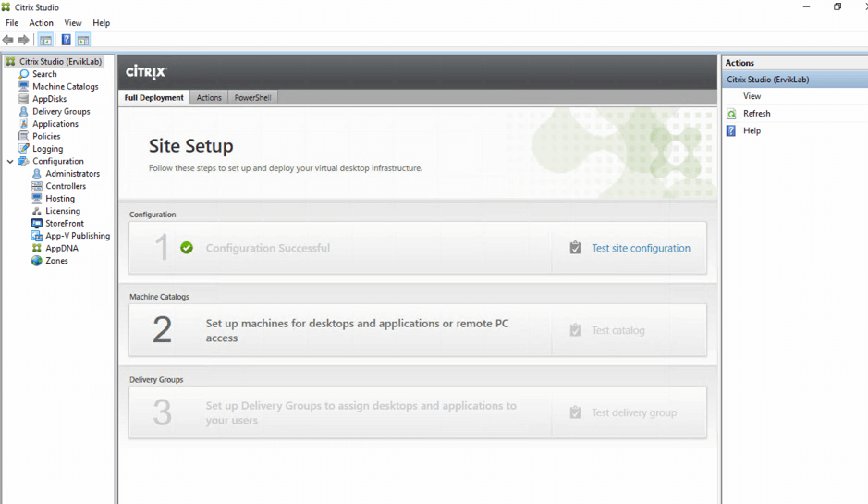Click Test site configuration link
The image size is (868, 504).
coord(641,248)
